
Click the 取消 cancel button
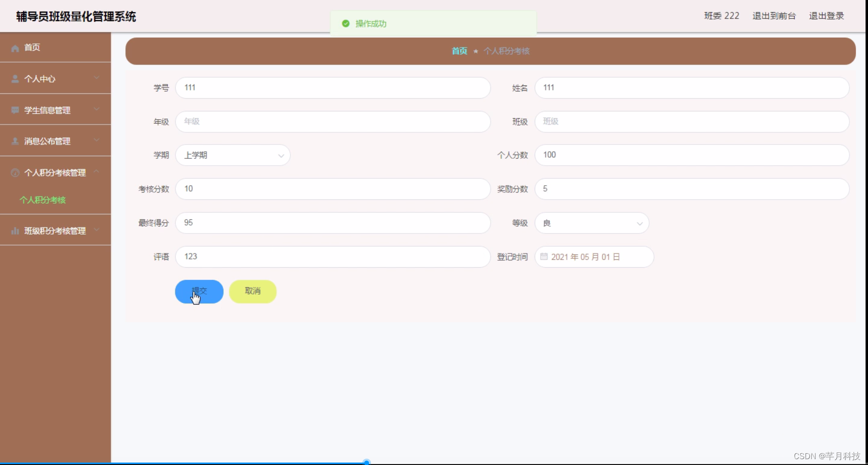click(x=252, y=291)
